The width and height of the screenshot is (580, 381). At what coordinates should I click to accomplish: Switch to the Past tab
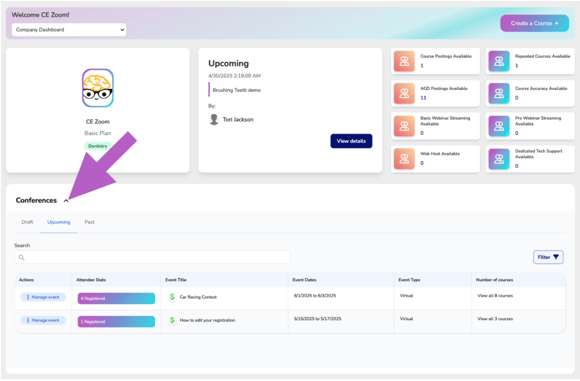(x=90, y=222)
